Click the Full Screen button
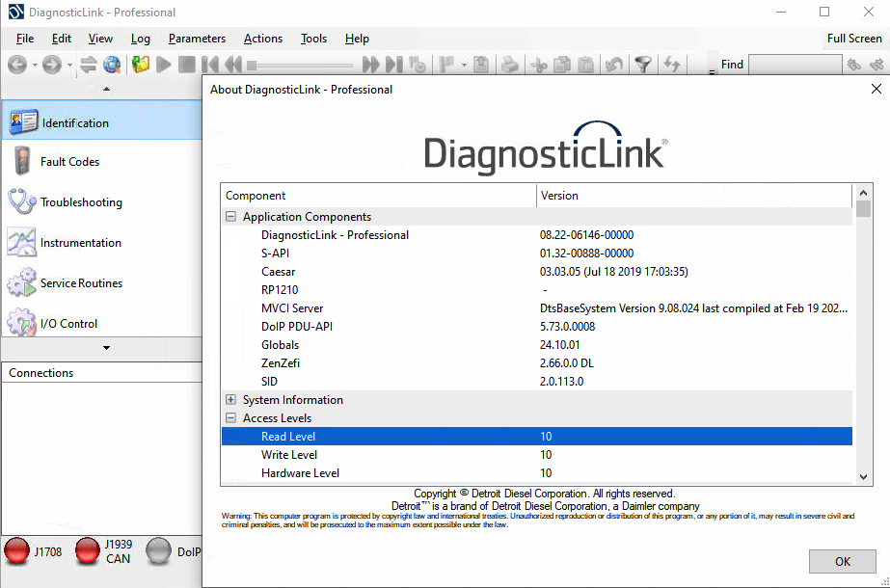The image size is (890, 588). pos(854,39)
